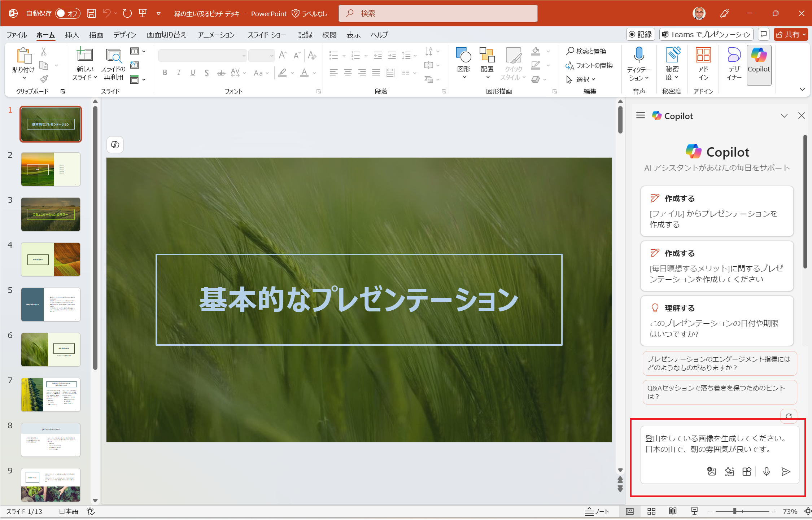This screenshot has width=812, height=520.
Task: Select the slide title text box
Action: click(x=359, y=300)
